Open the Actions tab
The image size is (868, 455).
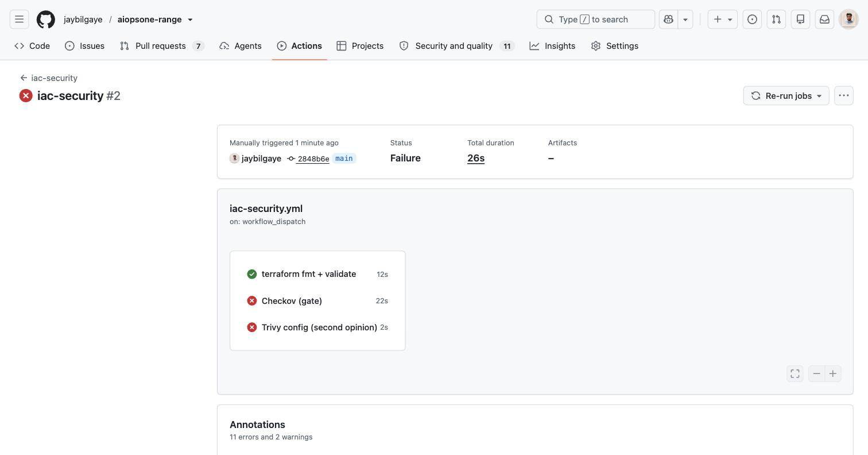(x=300, y=46)
